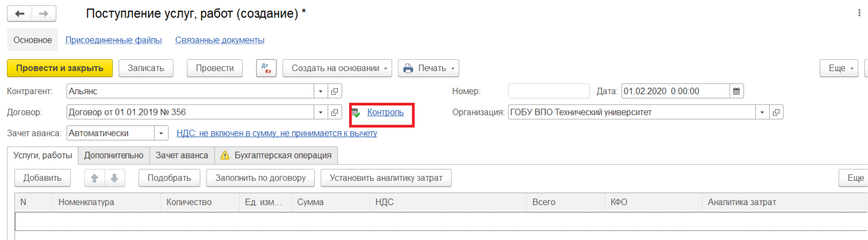Open the Договор card icon
This screenshot has height=240, width=868.
[x=335, y=112]
